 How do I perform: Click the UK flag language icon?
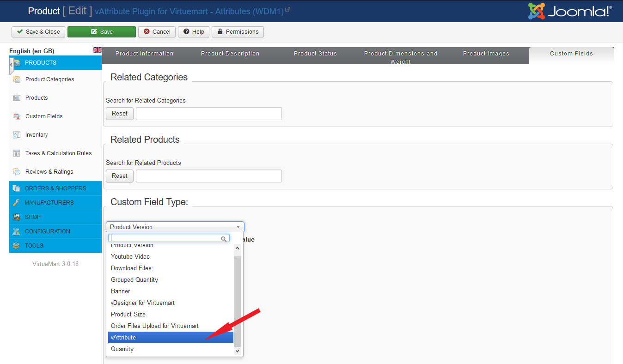tap(97, 50)
